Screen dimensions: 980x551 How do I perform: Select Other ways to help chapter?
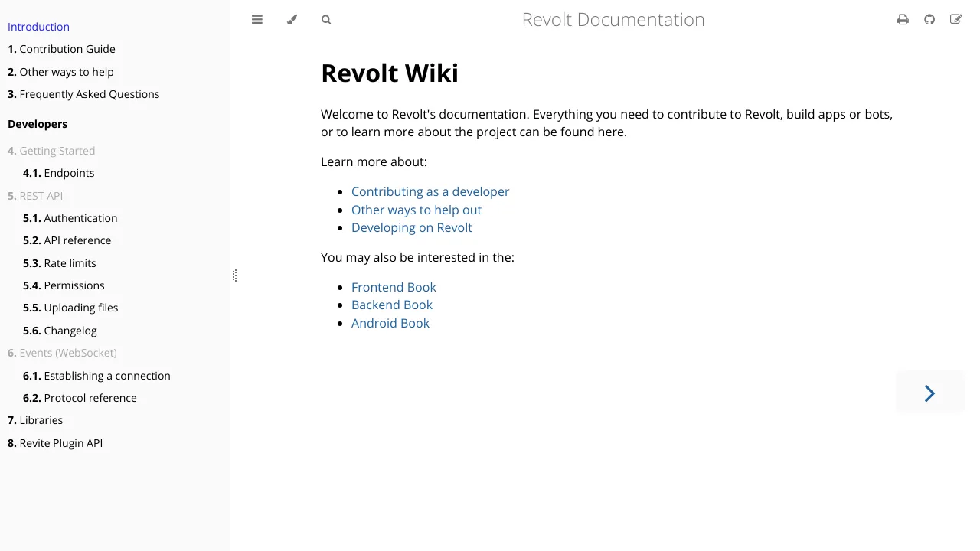point(60,72)
